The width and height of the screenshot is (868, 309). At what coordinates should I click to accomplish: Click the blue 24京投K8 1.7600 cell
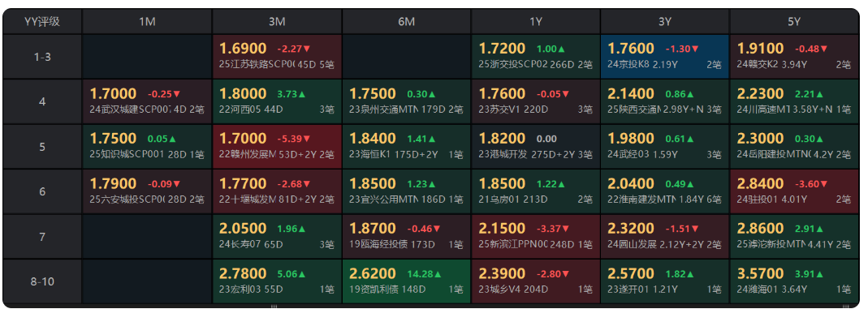pos(665,57)
